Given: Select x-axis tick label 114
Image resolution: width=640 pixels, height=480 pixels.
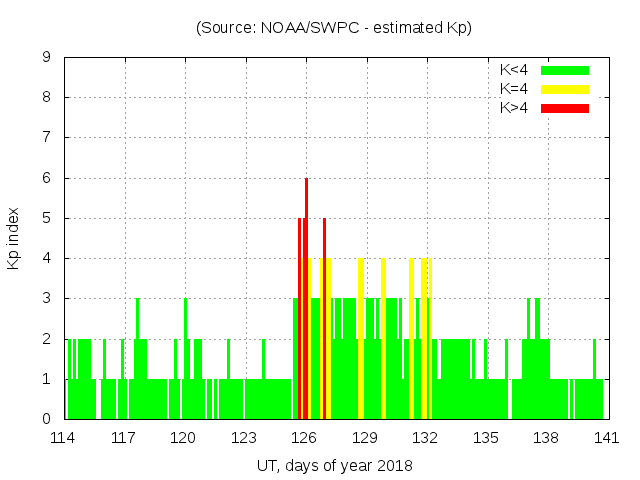Looking at the screenshot, I should click(64, 437).
